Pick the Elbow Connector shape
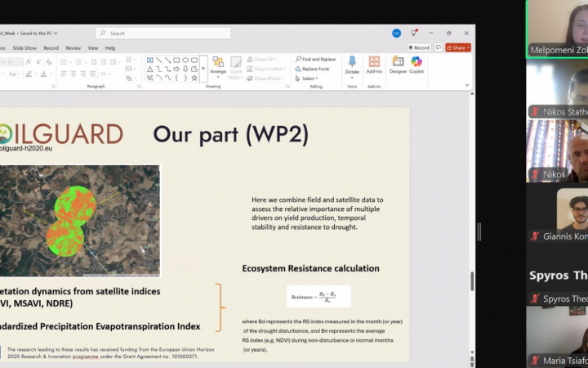The image size is (588, 368). pyautogui.click(x=158, y=69)
